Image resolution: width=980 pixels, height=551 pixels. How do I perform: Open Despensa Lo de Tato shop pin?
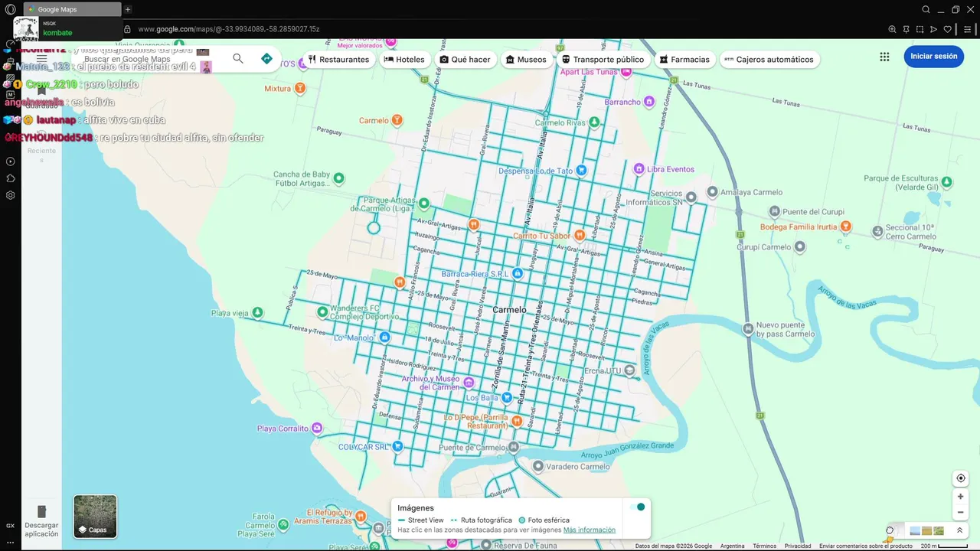tap(581, 171)
